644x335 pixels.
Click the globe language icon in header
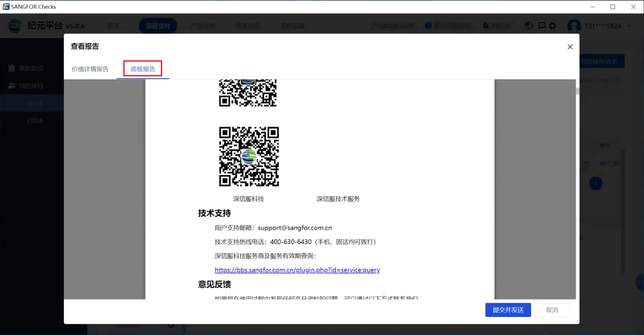529,26
